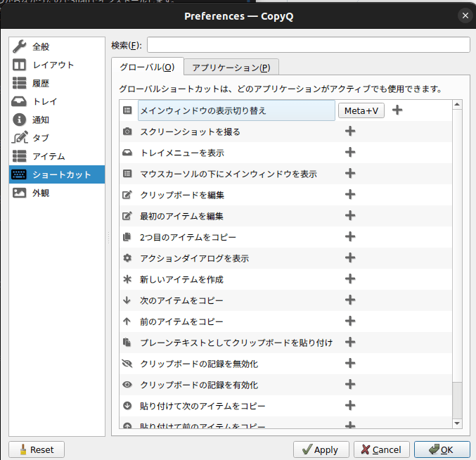
Task: Click the shortcut list scroll-up arrow
Action: pos(457,105)
